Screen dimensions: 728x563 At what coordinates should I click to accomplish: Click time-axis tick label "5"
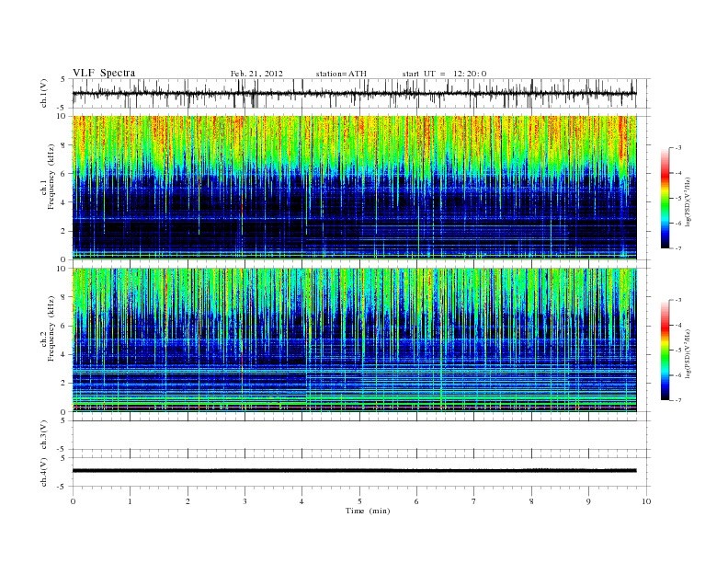pos(359,501)
